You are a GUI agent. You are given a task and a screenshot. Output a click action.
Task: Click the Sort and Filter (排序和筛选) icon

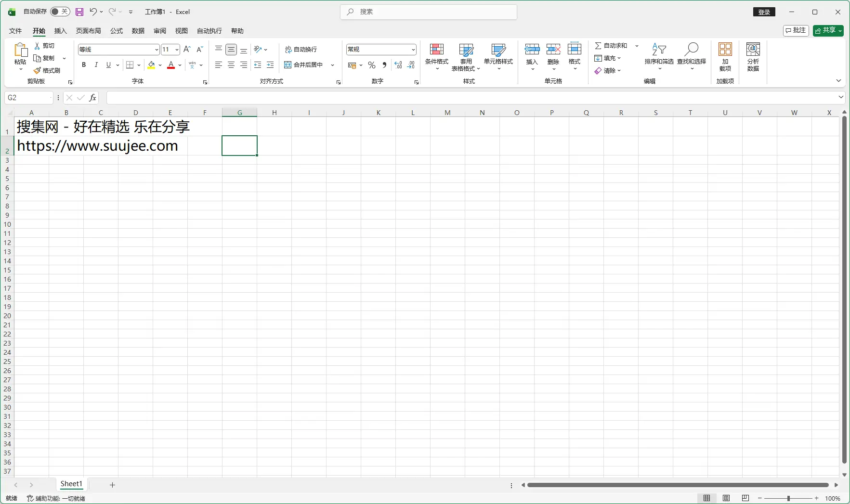tap(658, 50)
